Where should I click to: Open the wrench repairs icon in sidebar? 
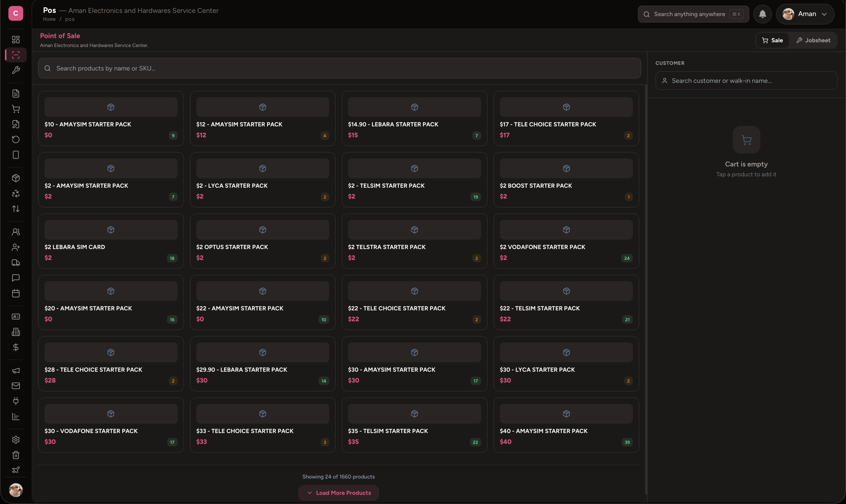click(x=16, y=70)
